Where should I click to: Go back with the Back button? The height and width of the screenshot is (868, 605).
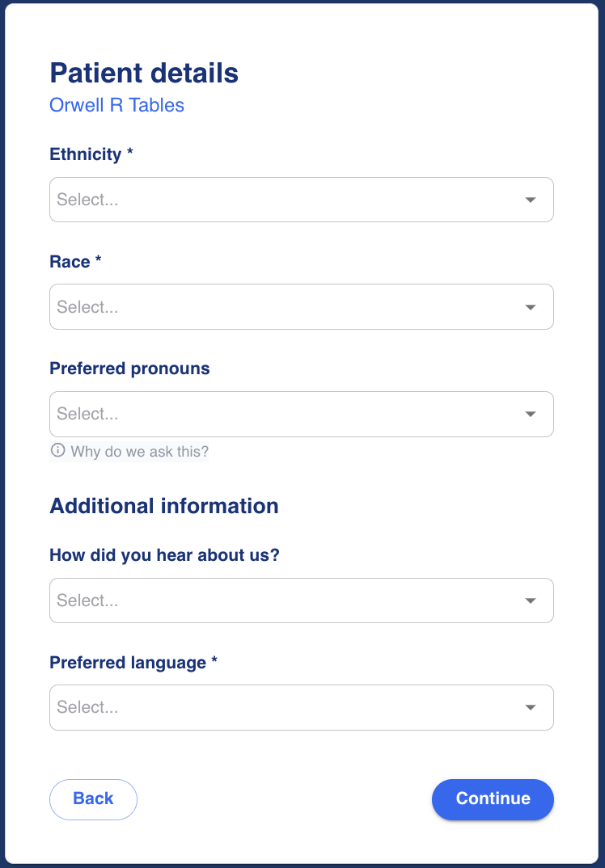coord(93,798)
